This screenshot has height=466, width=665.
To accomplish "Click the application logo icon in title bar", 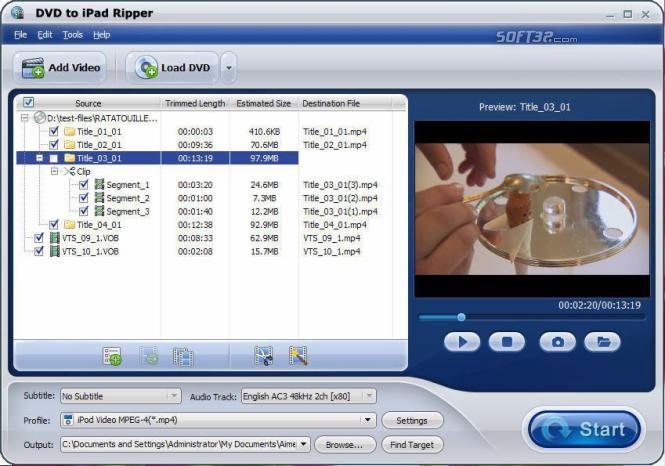I will (x=18, y=13).
